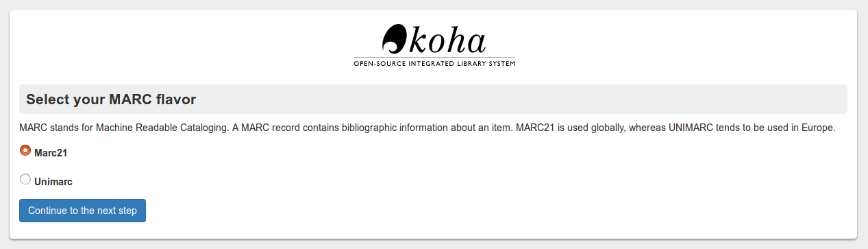Click the word 'UNIMARC' in the description
This screenshot has height=249, width=868.
click(x=684, y=128)
